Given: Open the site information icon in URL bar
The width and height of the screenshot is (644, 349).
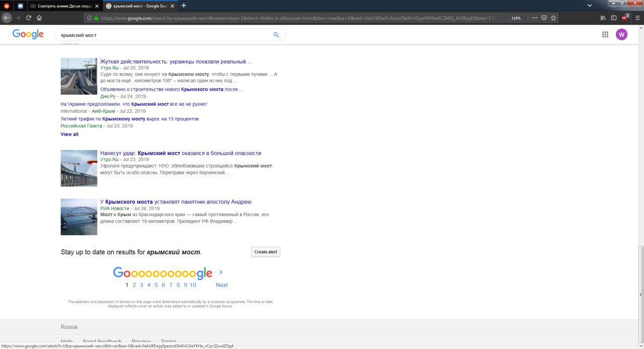Looking at the screenshot, I should pyautogui.click(x=90, y=18).
